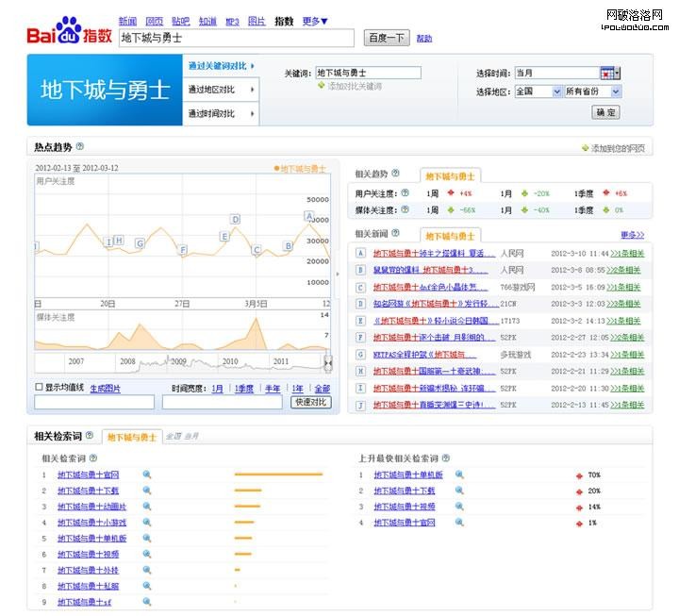This screenshot has width=679, height=616.
Task: Collapse chart panel with side arrow
Action: pyautogui.click(x=338, y=274)
